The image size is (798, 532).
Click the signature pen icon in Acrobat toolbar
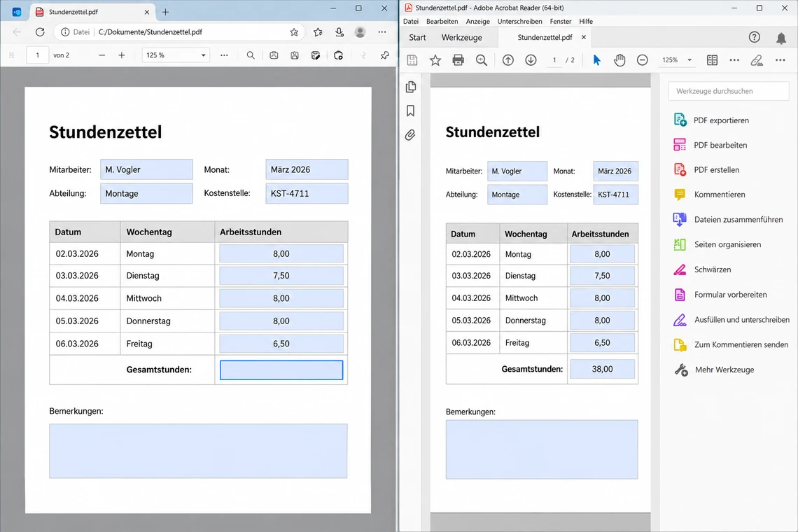[757, 60]
